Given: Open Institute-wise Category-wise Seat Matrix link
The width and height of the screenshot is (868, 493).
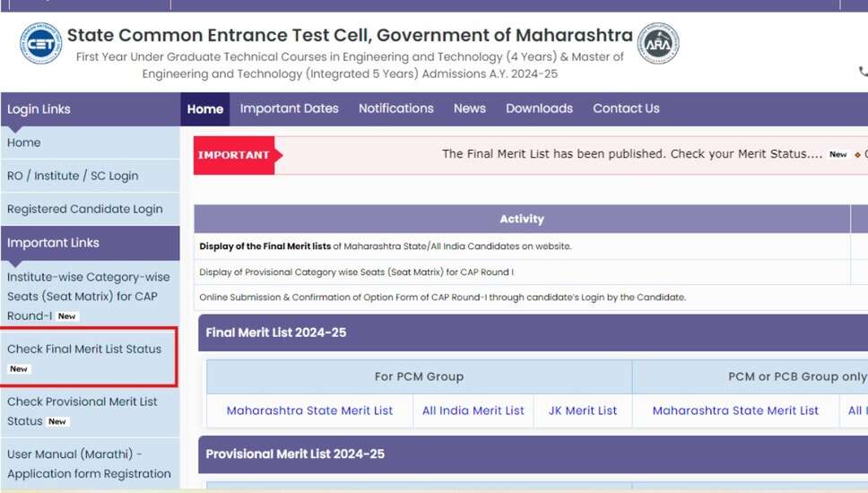Looking at the screenshot, I should (88, 296).
